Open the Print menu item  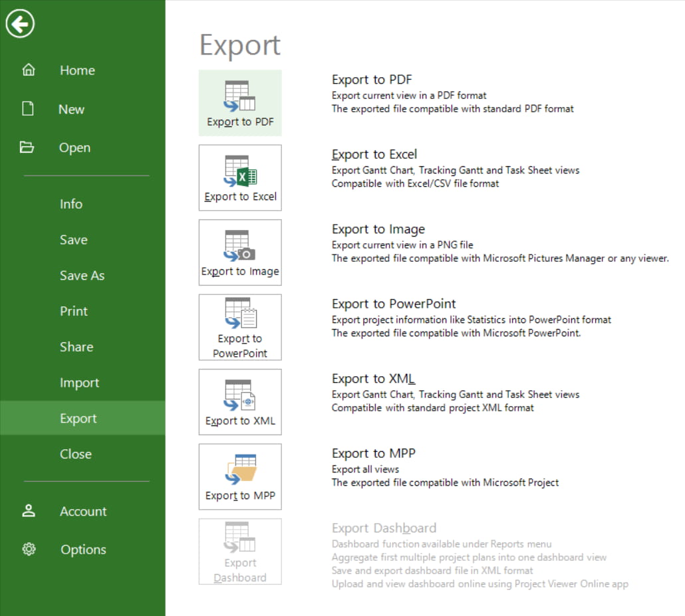(x=73, y=311)
